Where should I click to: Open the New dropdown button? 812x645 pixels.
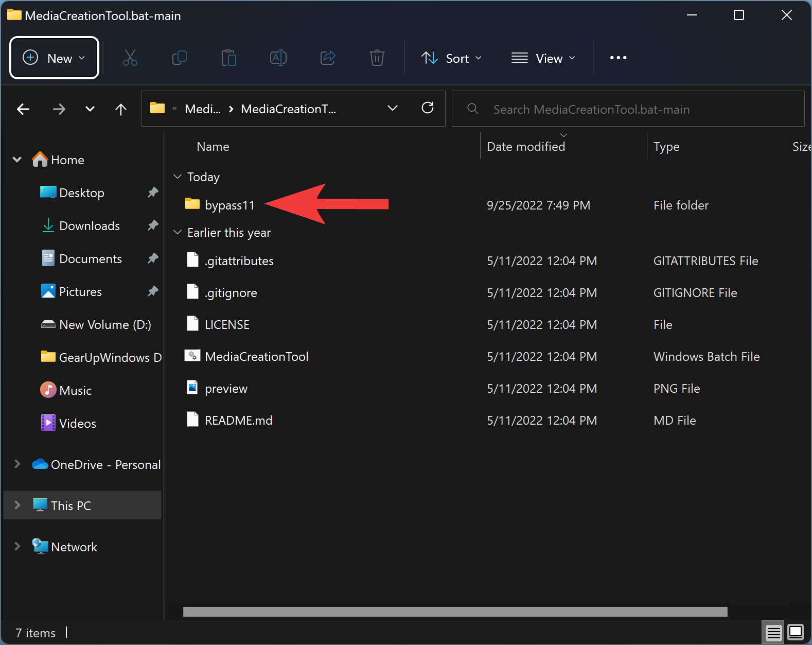(54, 58)
